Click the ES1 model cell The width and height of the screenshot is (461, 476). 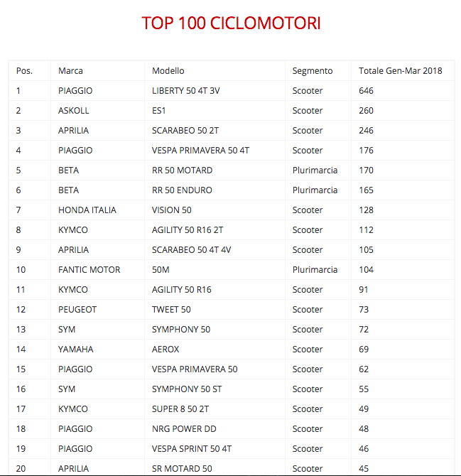[159, 111]
